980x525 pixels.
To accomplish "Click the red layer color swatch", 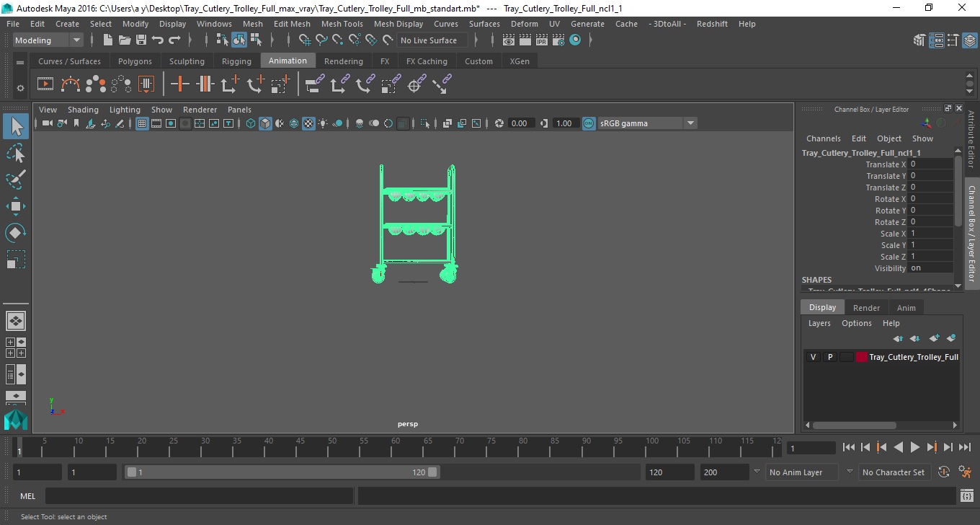I will click(x=862, y=357).
